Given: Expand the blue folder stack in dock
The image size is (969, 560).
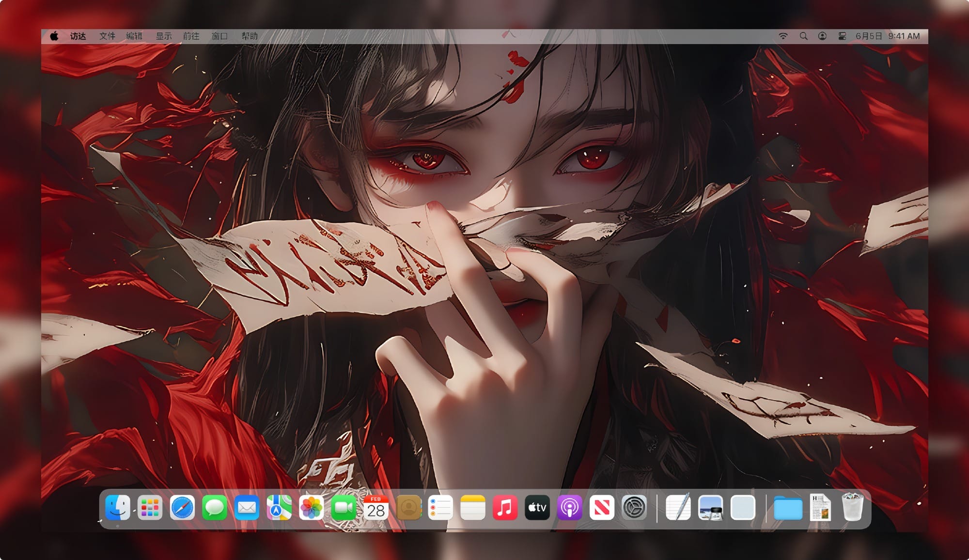Looking at the screenshot, I should pyautogui.click(x=788, y=508).
